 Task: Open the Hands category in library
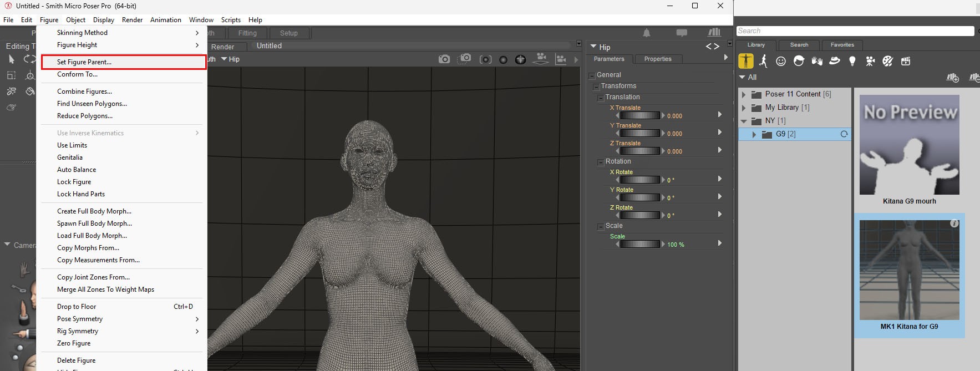coord(817,61)
